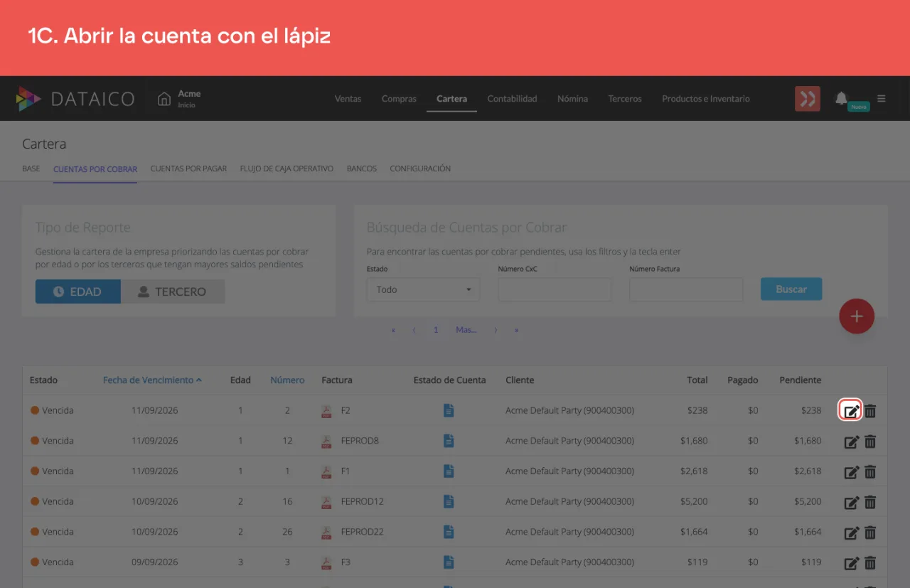This screenshot has height=588, width=910.
Task: Select page 1 in pagination
Action: pyautogui.click(x=436, y=330)
